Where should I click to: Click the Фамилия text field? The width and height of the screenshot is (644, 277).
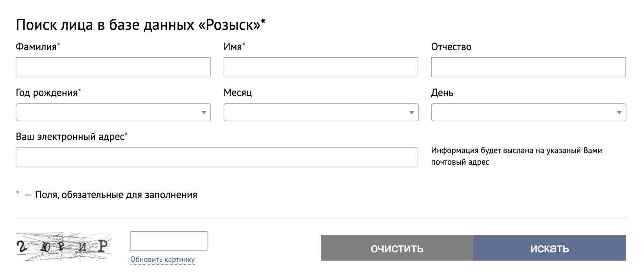tap(113, 67)
